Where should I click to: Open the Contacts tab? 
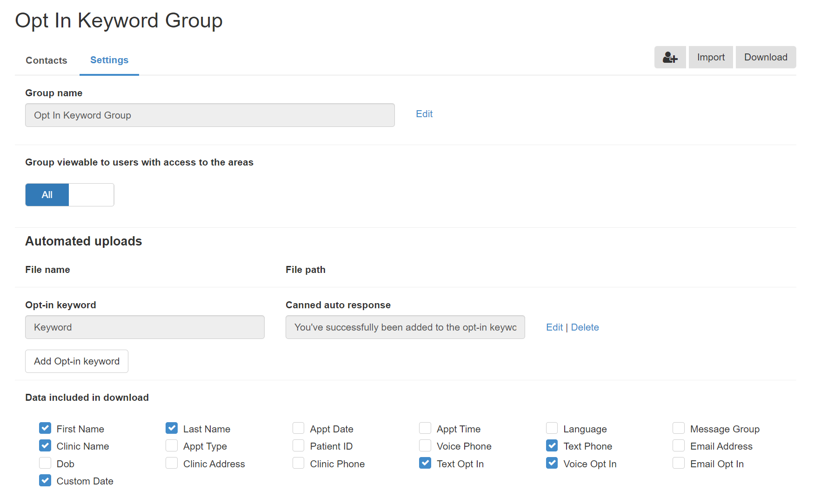coord(47,60)
